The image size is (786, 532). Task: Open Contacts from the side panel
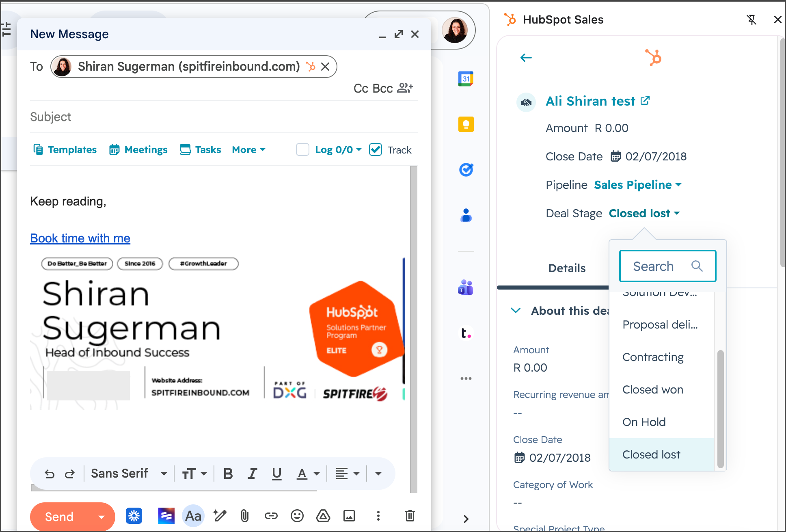(466, 215)
